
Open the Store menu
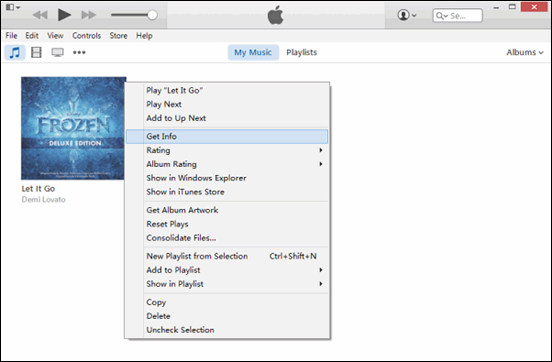(x=118, y=36)
